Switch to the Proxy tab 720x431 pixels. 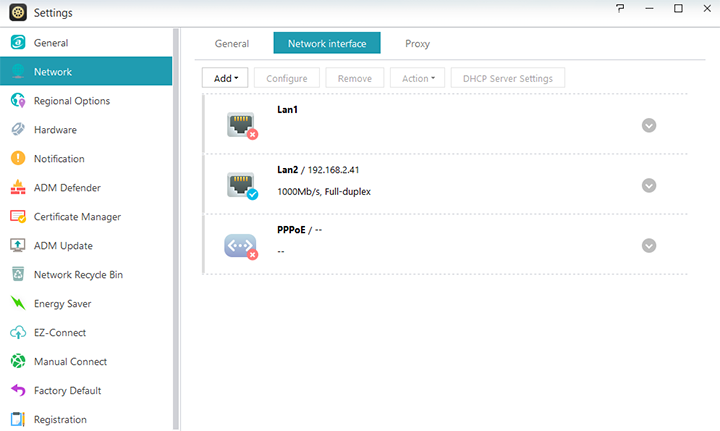click(417, 44)
